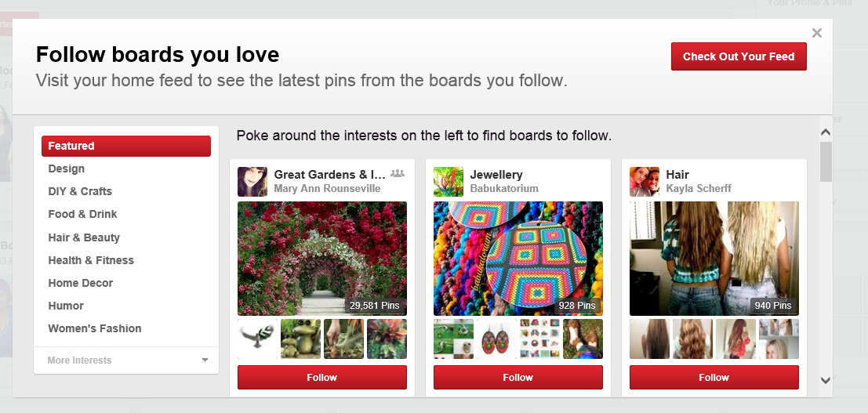868x413 pixels.
Task: Follow the Jewellery board
Action: click(x=518, y=377)
